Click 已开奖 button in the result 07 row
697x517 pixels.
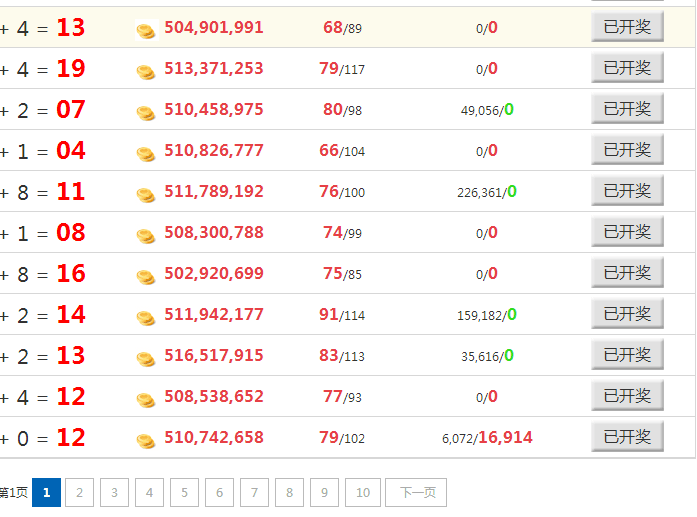[x=627, y=109]
